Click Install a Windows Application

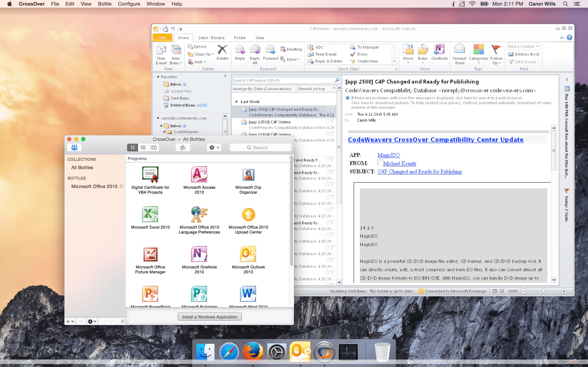click(x=209, y=316)
